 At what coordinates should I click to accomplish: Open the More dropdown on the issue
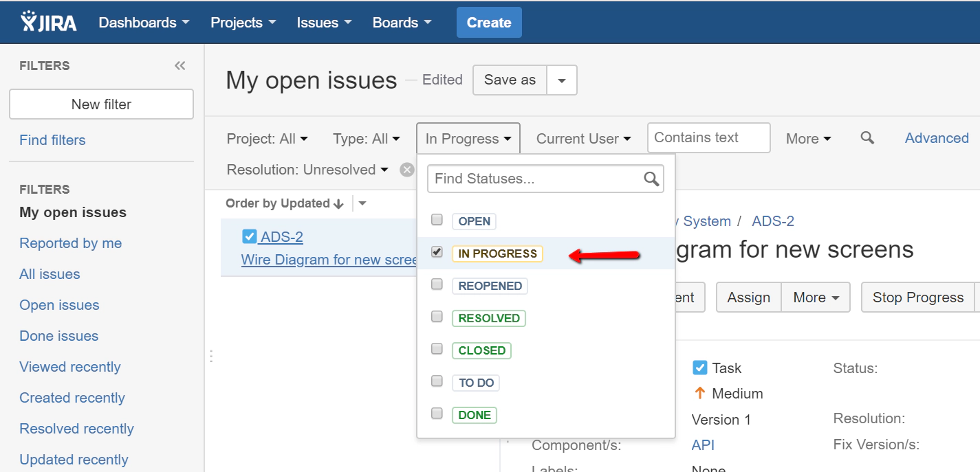[816, 297]
